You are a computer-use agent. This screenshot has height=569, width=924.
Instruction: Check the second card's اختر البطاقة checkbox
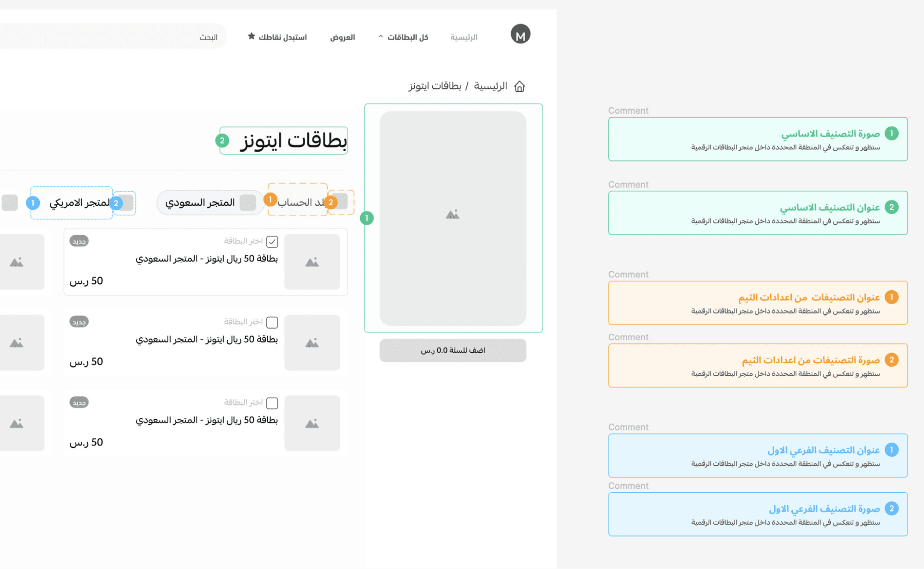tap(272, 322)
